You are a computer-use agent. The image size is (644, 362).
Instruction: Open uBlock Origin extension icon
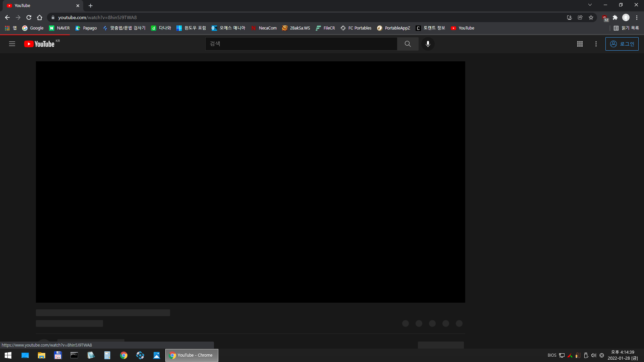click(605, 18)
